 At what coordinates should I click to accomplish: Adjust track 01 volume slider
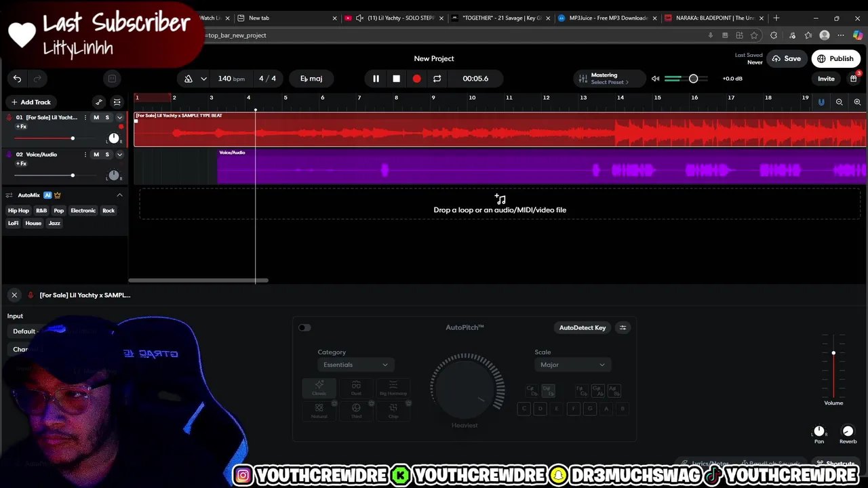pyautogui.click(x=73, y=138)
